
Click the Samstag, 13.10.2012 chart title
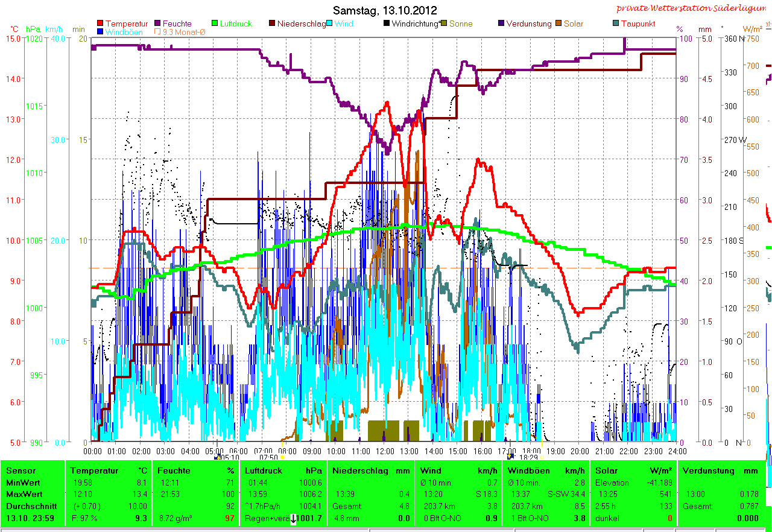(x=385, y=10)
